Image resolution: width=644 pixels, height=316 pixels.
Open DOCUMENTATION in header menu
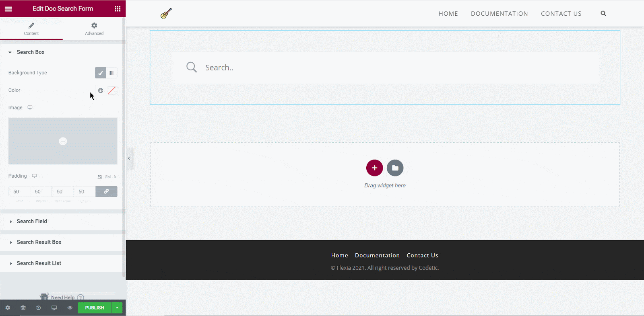[x=500, y=14]
